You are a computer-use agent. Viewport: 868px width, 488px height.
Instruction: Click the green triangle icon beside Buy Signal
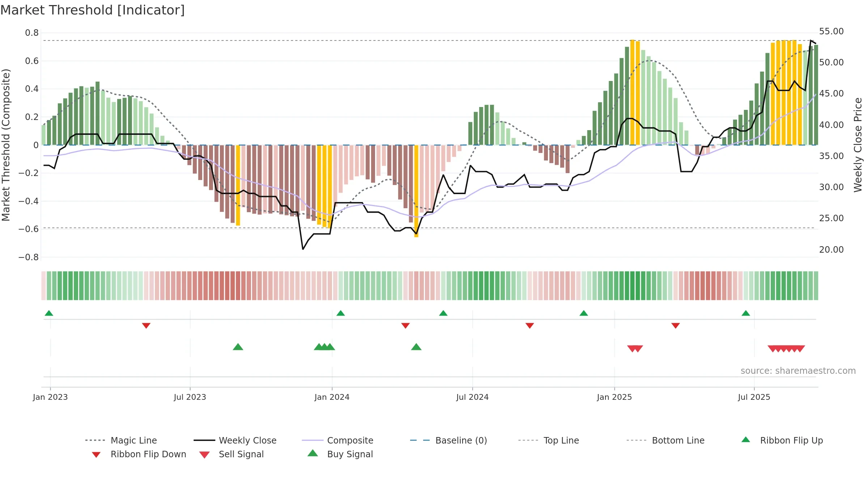(313, 453)
